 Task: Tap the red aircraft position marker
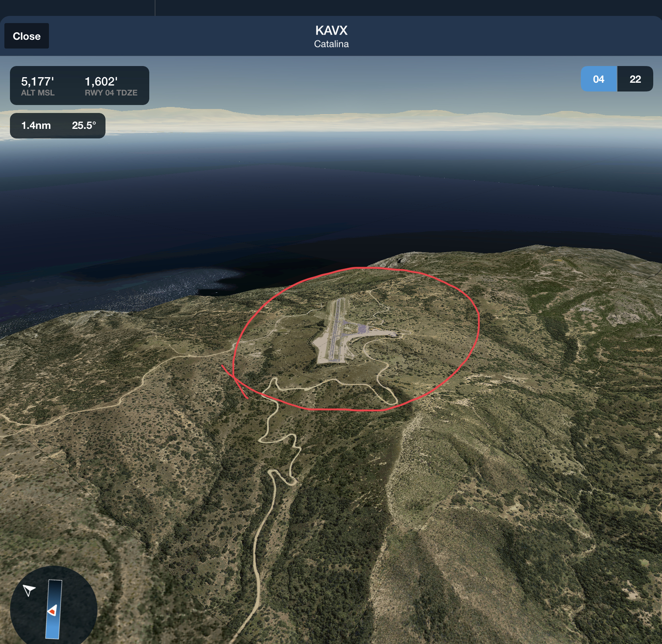pyautogui.click(x=52, y=611)
